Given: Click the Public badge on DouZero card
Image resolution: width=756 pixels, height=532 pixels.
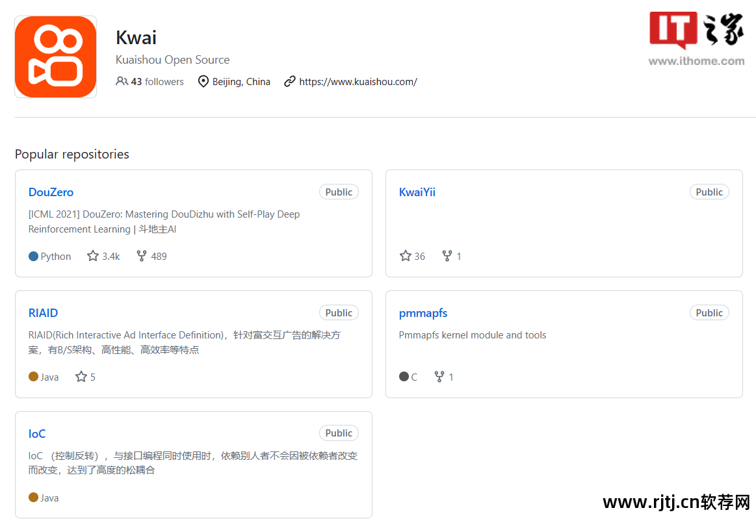Looking at the screenshot, I should coord(339,192).
